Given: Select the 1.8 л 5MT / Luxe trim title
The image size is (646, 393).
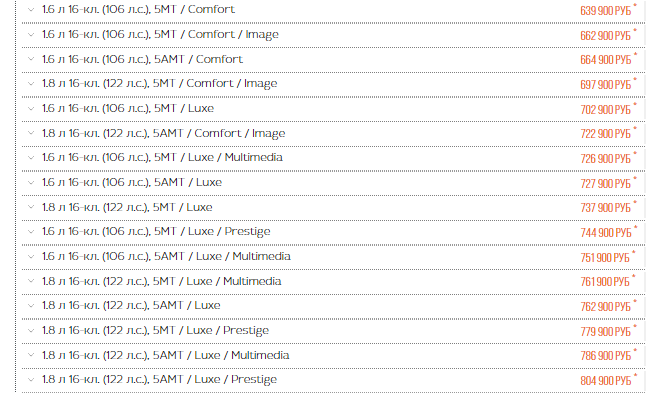Looking at the screenshot, I should point(127,207).
